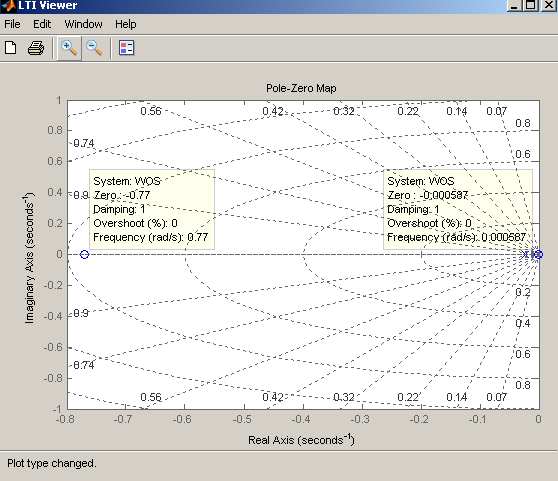558x481 pixels.
Task: Click the Real Axis label
Action: 301,439
